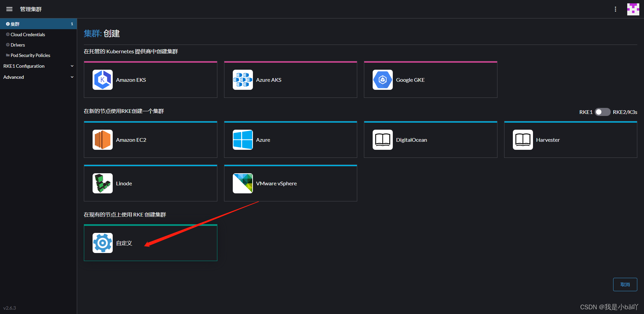
Task: Expand the Advanced section chevron
Action: (72, 77)
